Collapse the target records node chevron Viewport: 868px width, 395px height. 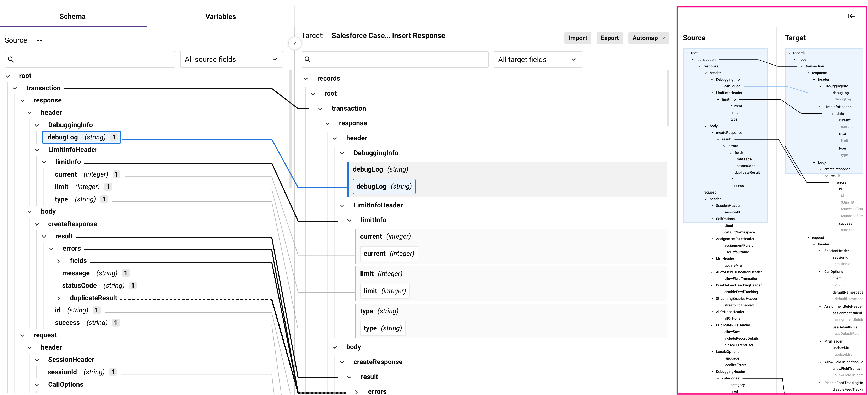click(306, 79)
